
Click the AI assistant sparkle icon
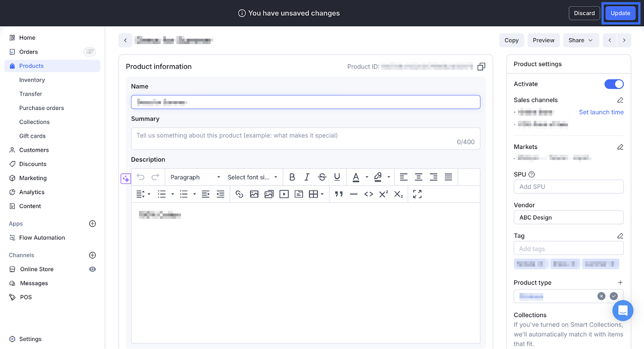pyautogui.click(x=126, y=179)
